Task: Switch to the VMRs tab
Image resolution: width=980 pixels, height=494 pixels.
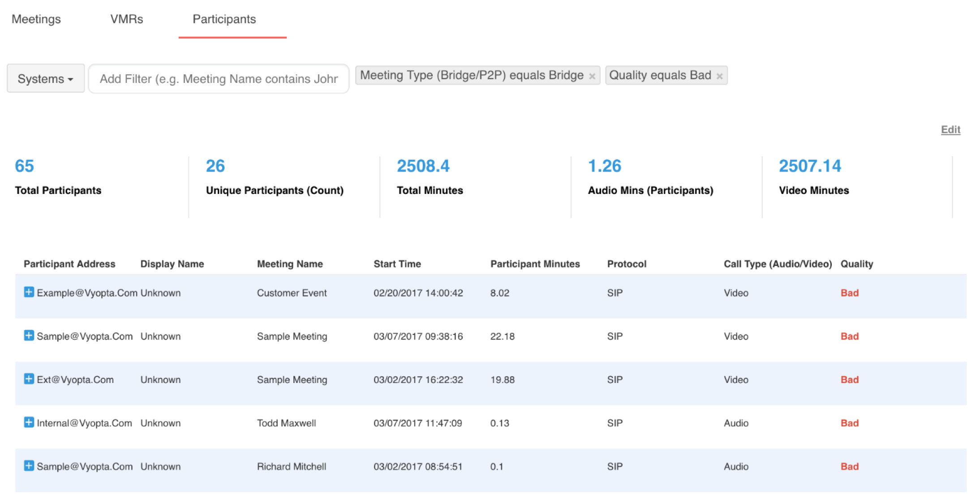Action: tap(127, 19)
